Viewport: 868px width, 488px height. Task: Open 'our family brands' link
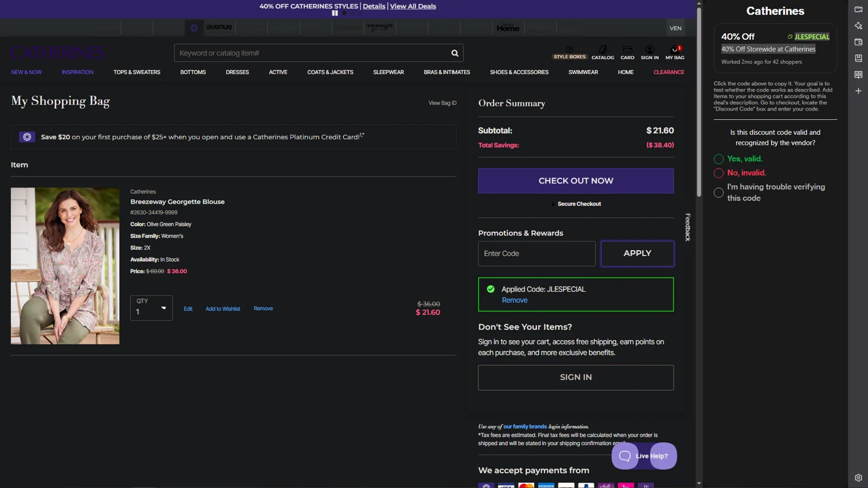[x=525, y=427]
